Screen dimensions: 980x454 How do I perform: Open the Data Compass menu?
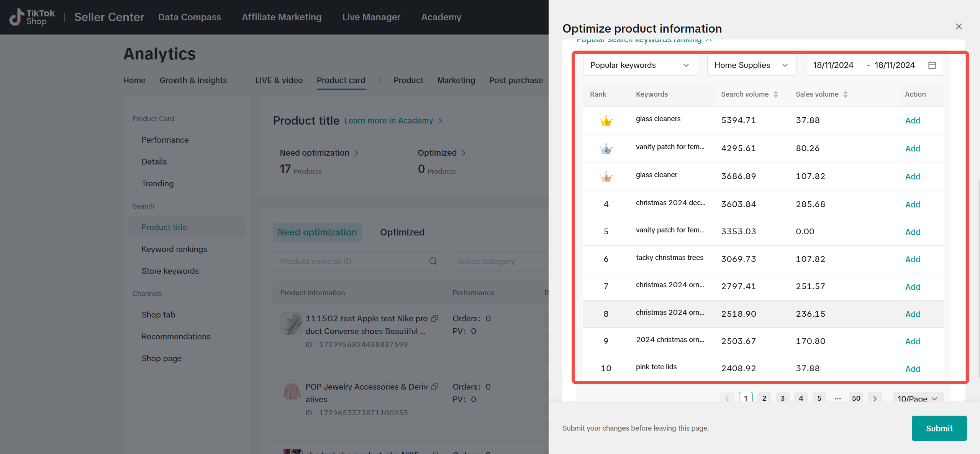point(189,17)
